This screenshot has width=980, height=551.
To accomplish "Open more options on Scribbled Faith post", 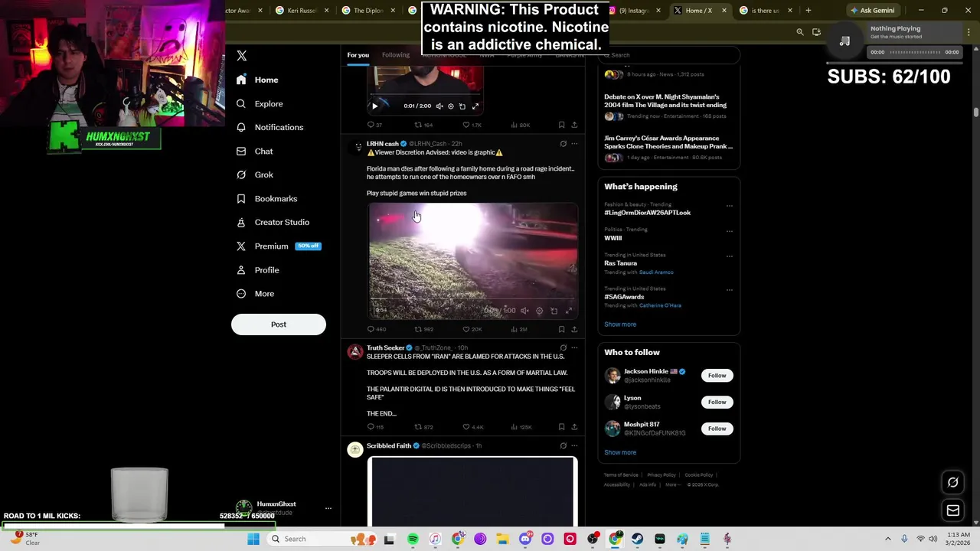I will tap(574, 446).
